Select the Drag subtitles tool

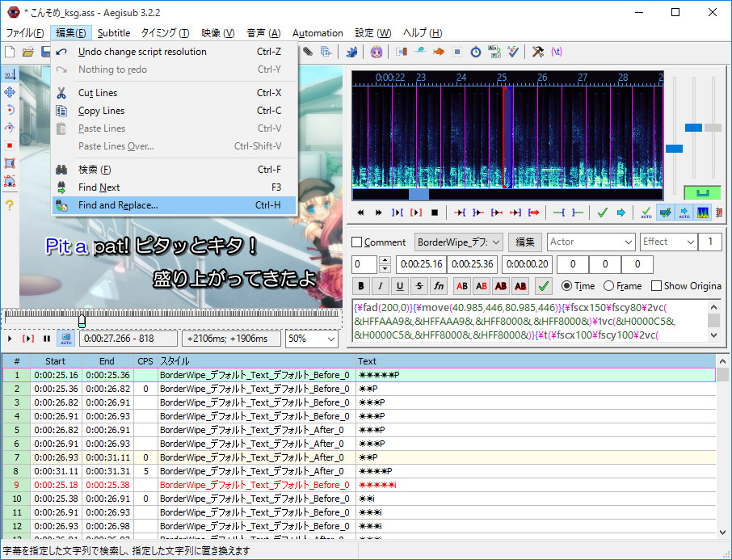(x=10, y=92)
